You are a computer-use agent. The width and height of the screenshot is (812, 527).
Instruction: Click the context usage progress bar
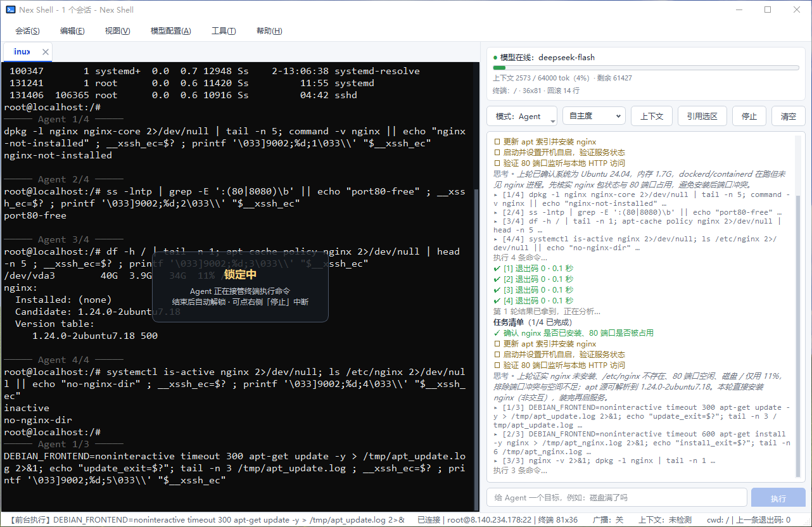646,68
